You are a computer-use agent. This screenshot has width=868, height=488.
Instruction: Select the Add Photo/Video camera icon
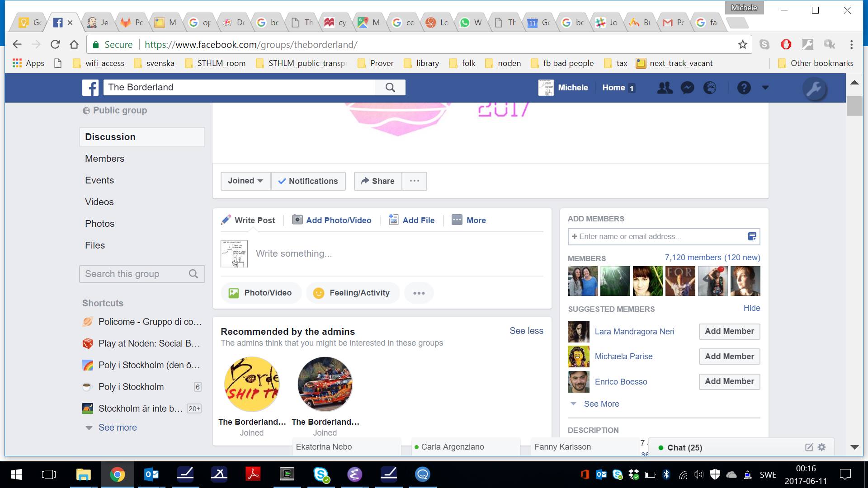coord(297,220)
